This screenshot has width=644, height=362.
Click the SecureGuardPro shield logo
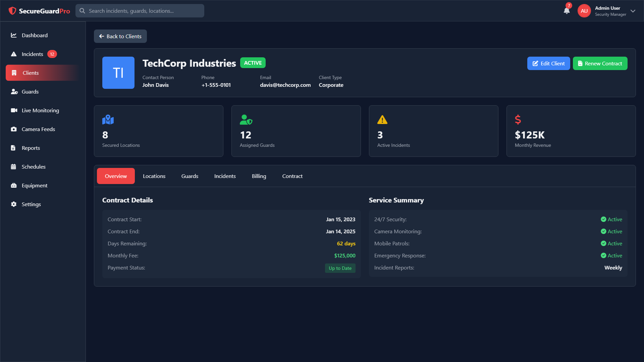[x=12, y=11]
